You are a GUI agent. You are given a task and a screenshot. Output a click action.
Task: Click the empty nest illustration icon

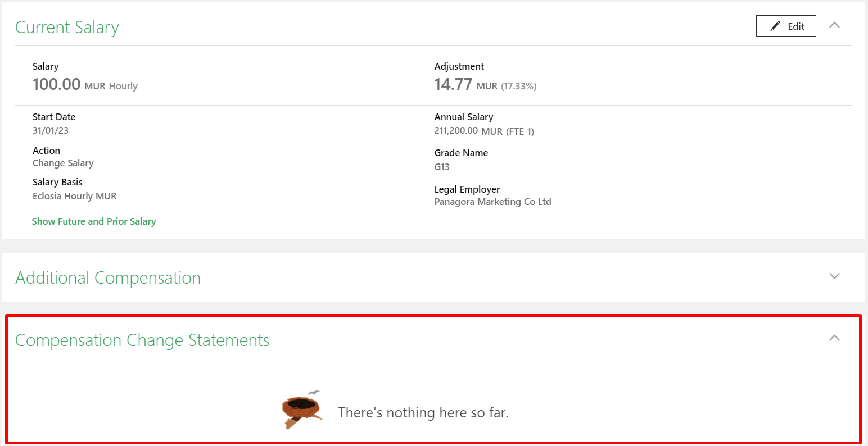tap(302, 409)
